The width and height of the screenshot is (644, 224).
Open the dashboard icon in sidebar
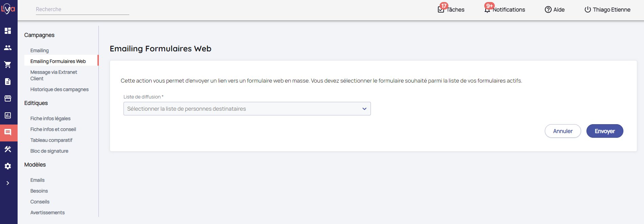point(8,31)
